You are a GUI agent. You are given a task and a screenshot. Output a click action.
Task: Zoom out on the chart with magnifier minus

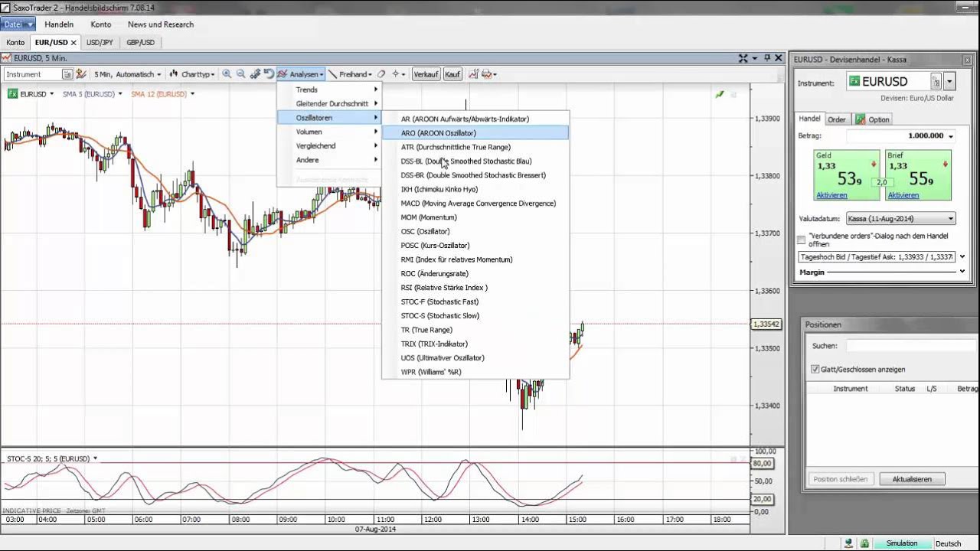[x=240, y=74]
